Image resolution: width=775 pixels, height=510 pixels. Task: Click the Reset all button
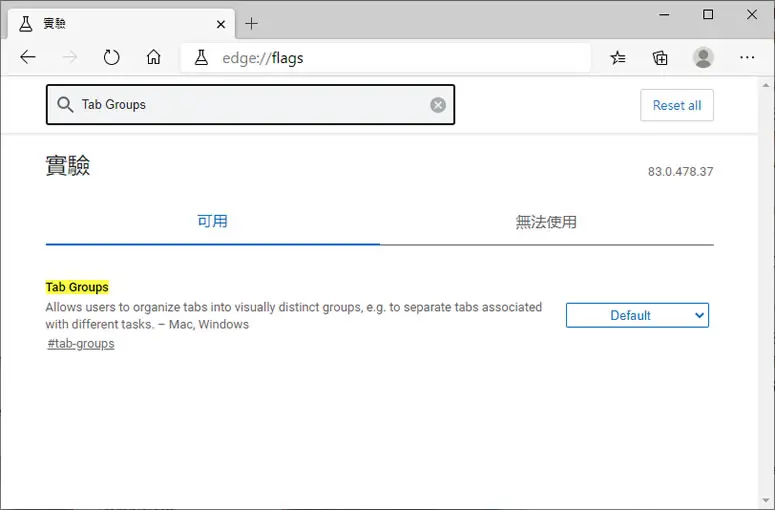(677, 105)
